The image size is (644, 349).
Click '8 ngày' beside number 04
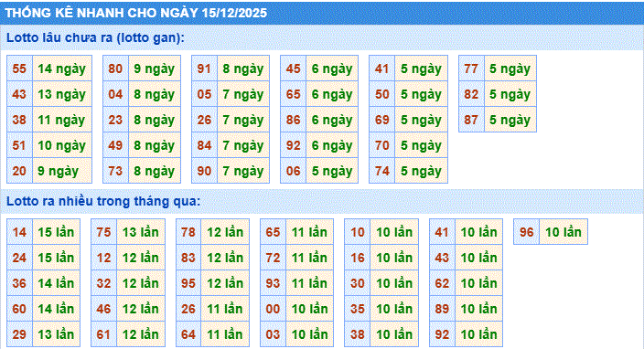pos(155,94)
